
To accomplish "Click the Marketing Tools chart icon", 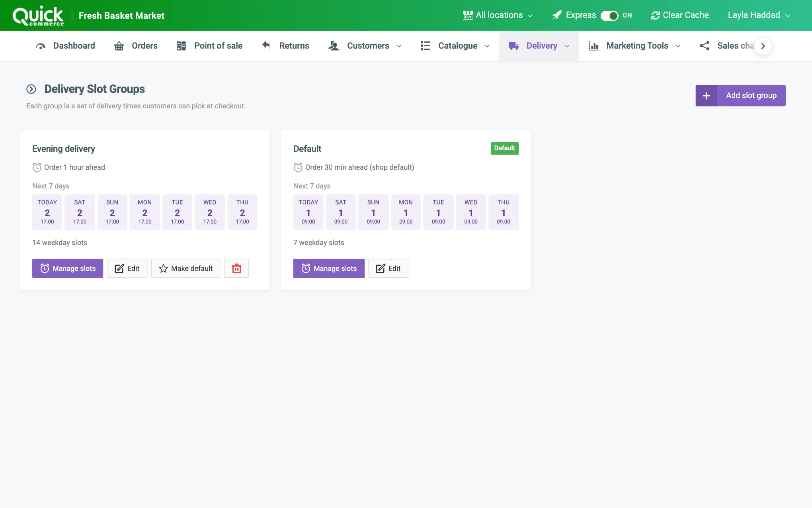I will [593, 46].
